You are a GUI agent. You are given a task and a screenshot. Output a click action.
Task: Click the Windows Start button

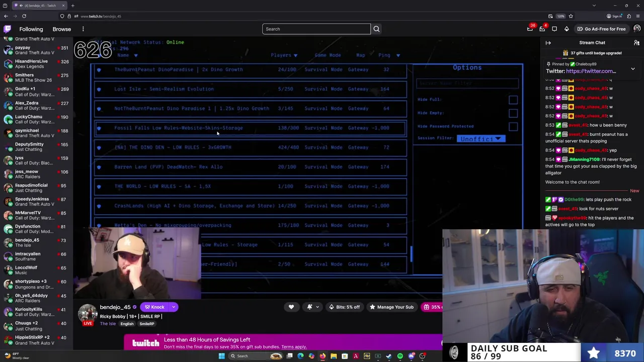[x=221, y=356]
